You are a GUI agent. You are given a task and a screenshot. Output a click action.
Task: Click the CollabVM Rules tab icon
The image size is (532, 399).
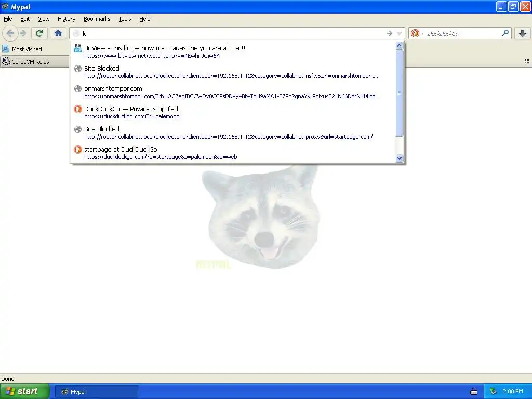pyautogui.click(x=6, y=61)
